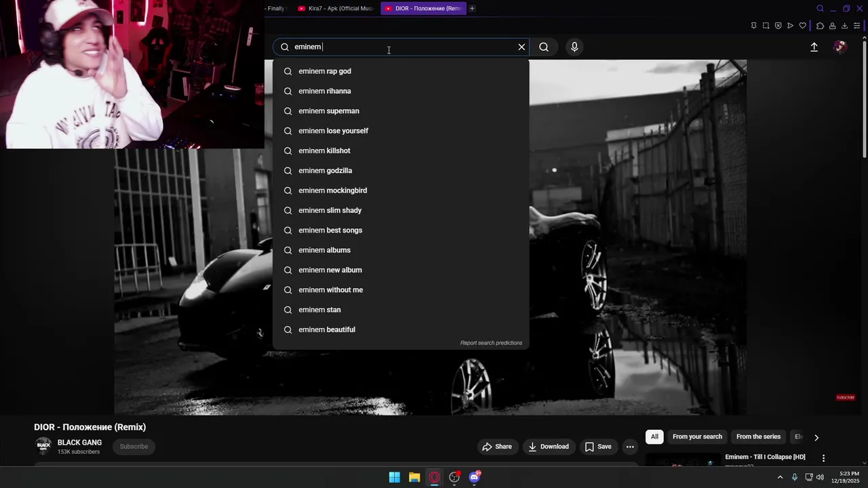Choose suggestion 'eminem rap god'

tap(401, 71)
